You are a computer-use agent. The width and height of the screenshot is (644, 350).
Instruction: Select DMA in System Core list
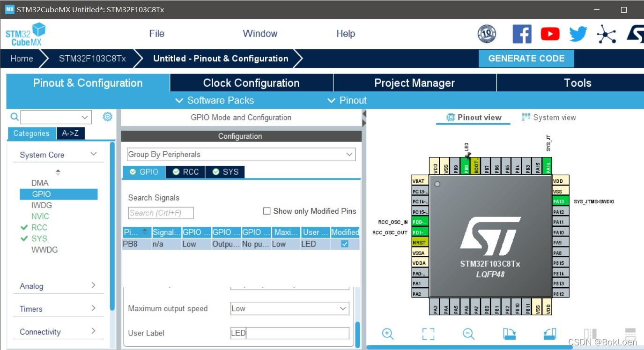[40, 183]
